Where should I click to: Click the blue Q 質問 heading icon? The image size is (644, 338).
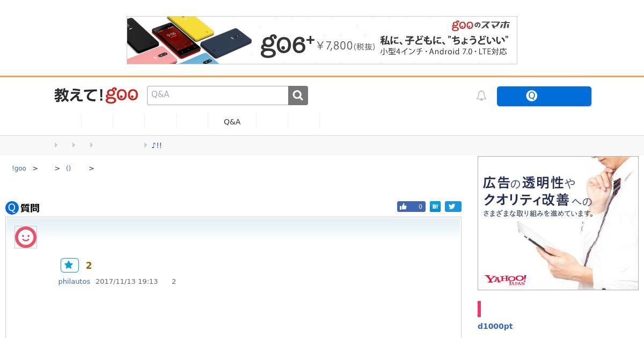12,208
